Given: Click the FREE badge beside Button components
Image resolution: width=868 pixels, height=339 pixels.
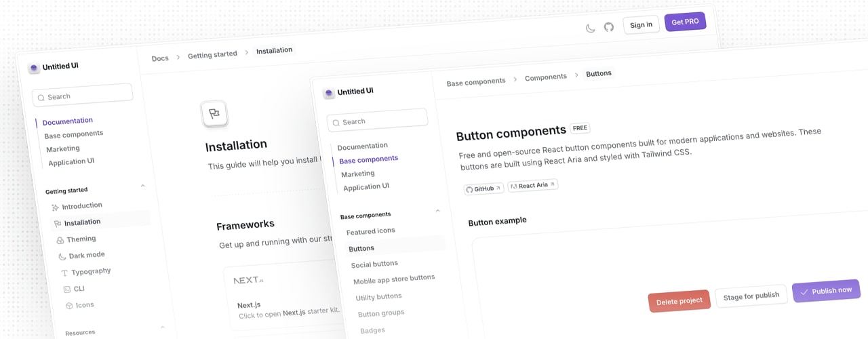Looking at the screenshot, I should [x=580, y=127].
